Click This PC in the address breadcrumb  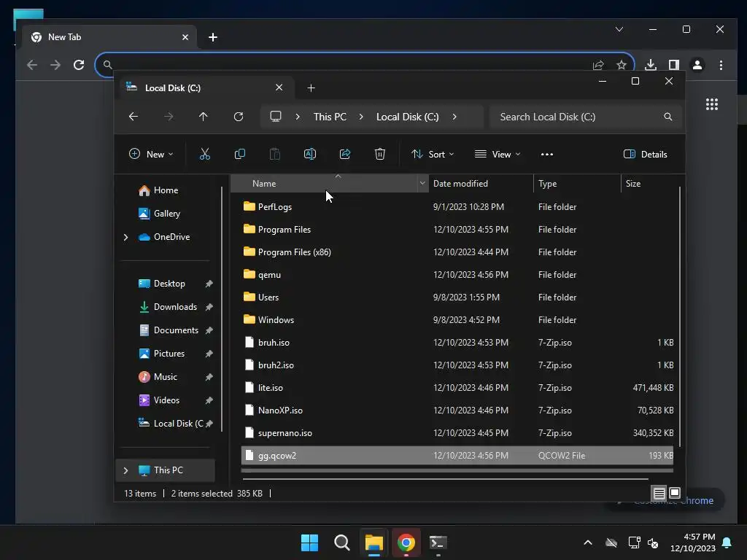(330, 117)
